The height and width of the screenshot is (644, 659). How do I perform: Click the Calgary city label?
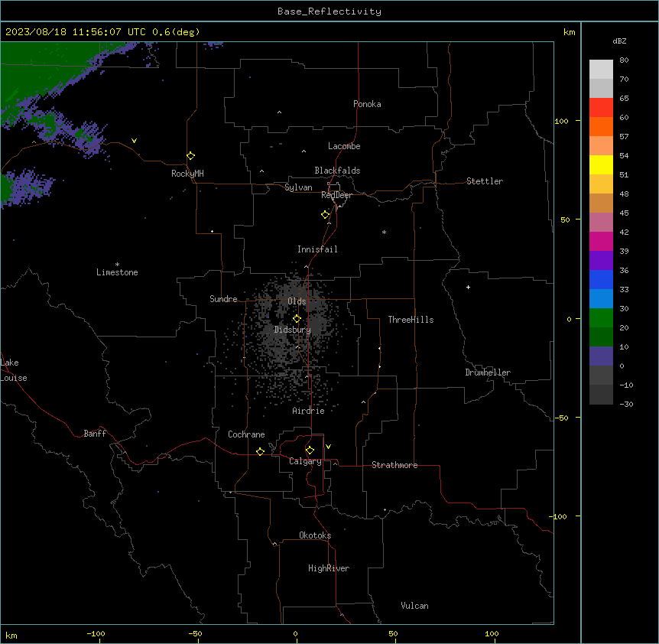(x=305, y=461)
